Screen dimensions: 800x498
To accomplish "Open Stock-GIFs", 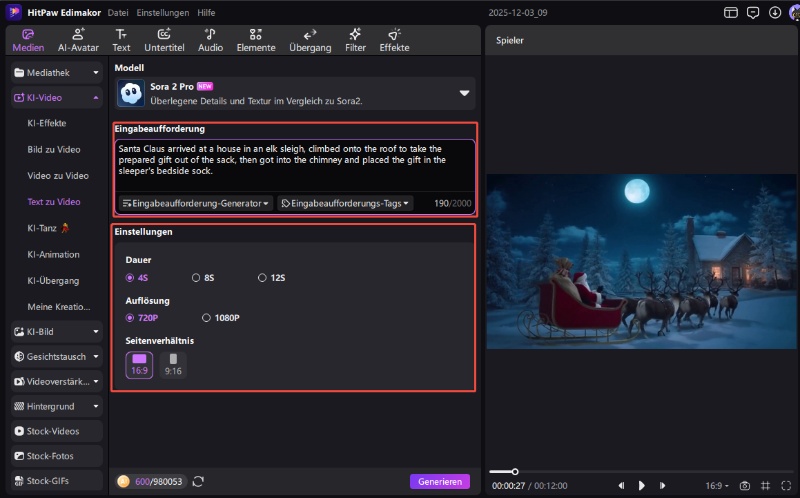I will pyautogui.click(x=57, y=481).
